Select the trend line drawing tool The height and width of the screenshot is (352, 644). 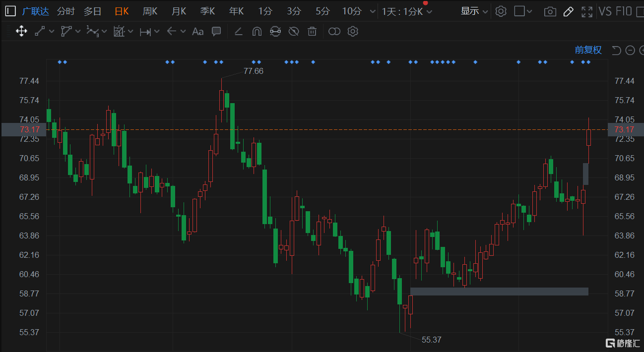pyautogui.click(x=40, y=32)
